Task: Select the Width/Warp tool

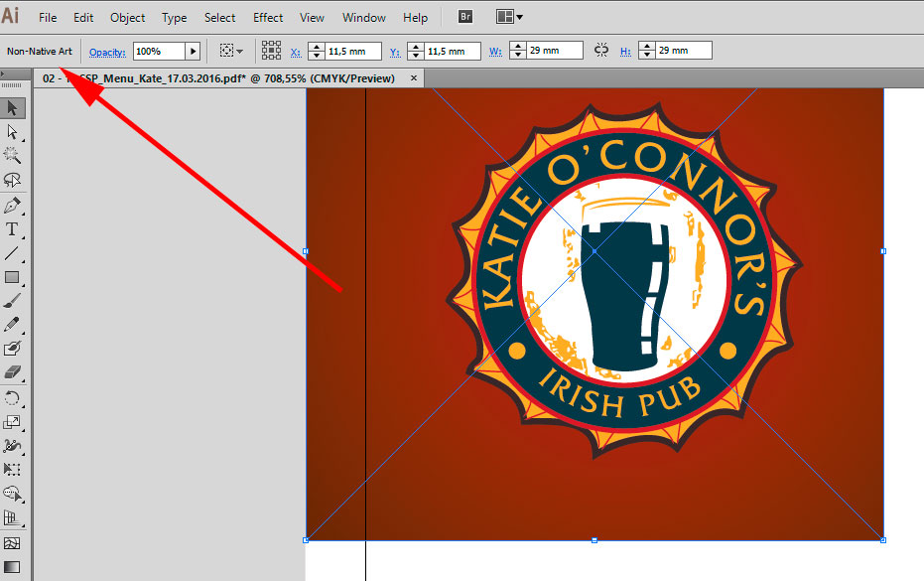Action: click(x=12, y=446)
